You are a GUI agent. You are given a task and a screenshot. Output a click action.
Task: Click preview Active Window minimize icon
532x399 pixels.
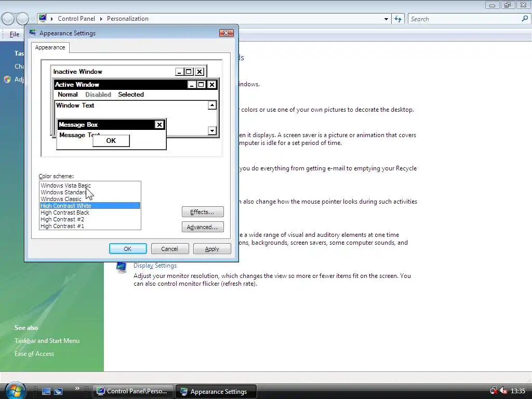tap(192, 85)
